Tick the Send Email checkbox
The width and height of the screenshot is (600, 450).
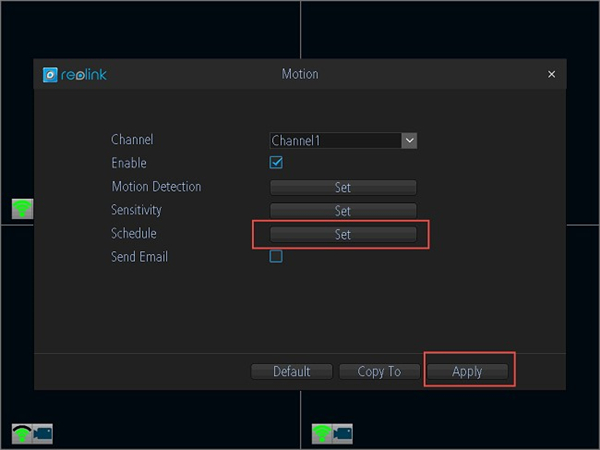[276, 256]
